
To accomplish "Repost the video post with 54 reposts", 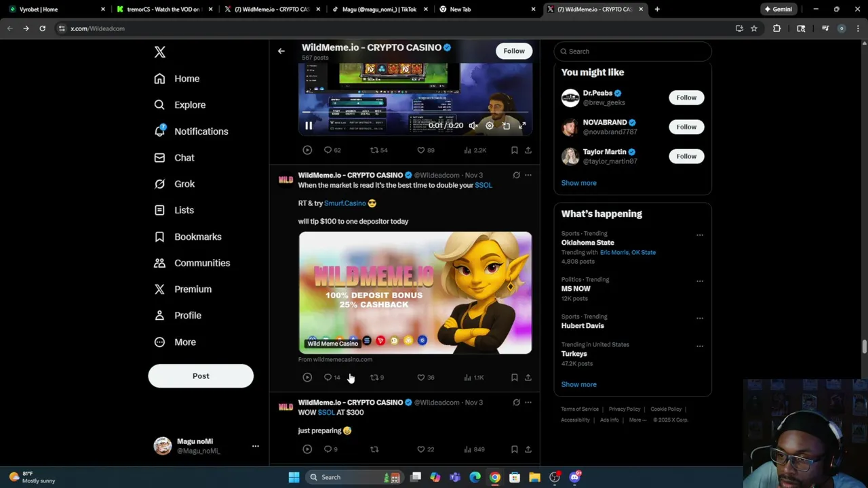I will click(378, 150).
